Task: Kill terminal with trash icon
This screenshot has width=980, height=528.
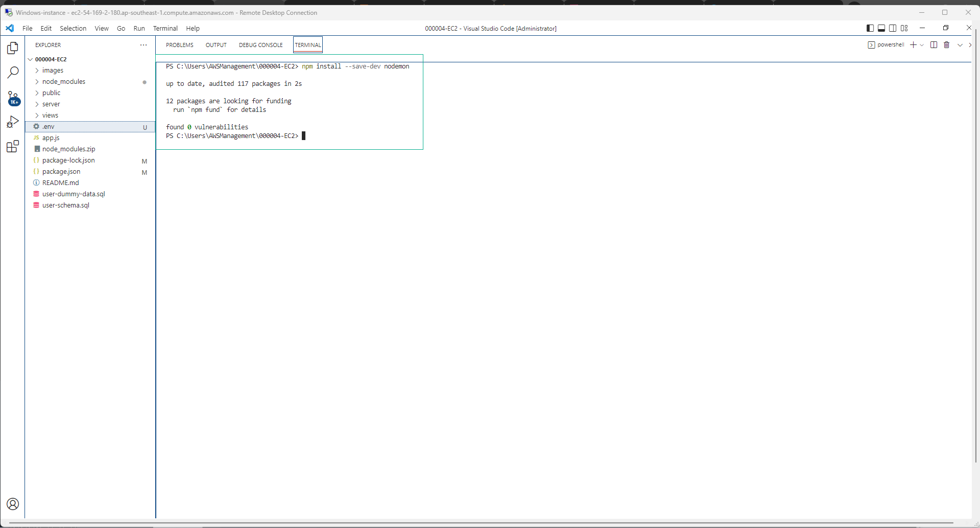Action: coord(946,45)
